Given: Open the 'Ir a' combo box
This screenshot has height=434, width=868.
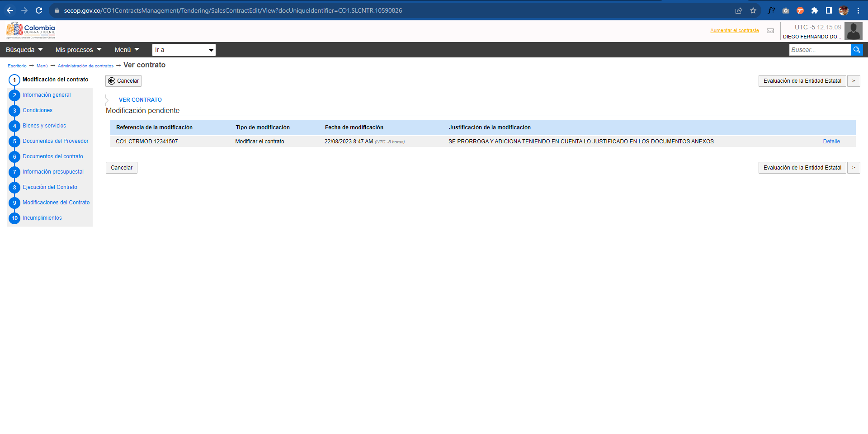Looking at the screenshot, I should tap(184, 50).
